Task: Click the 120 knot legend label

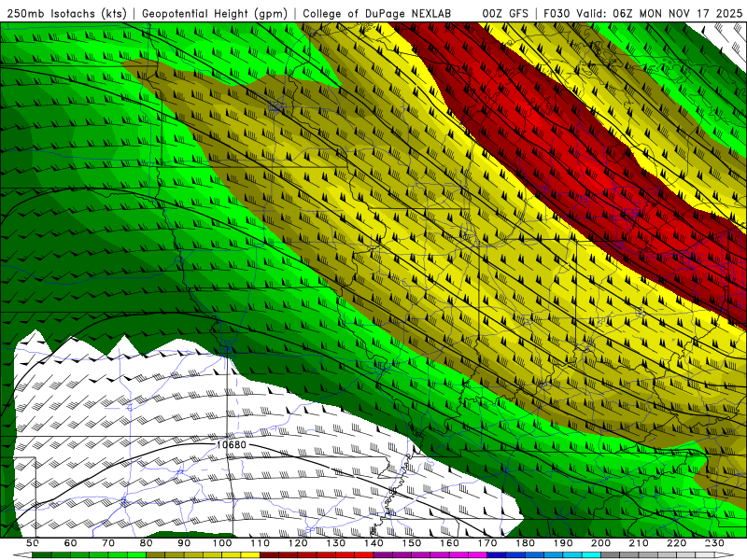Action: point(298,543)
